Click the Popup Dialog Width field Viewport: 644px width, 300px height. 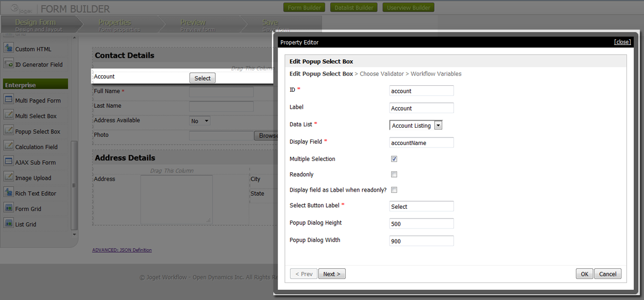coord(422,241)
